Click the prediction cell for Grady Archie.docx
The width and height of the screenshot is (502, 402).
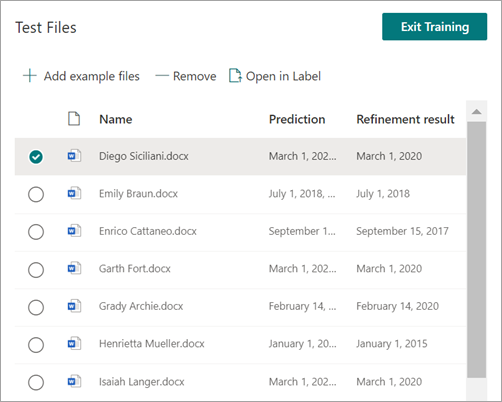pos(302,306)
